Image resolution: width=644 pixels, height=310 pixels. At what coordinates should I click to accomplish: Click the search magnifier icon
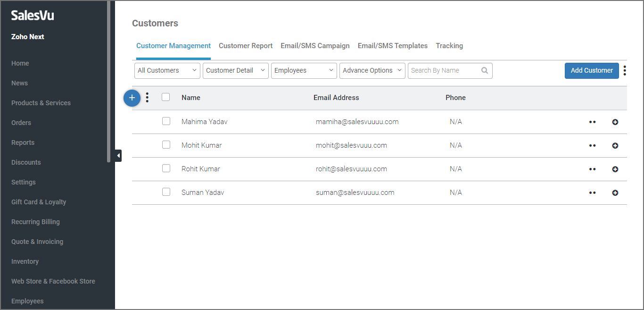485,71
